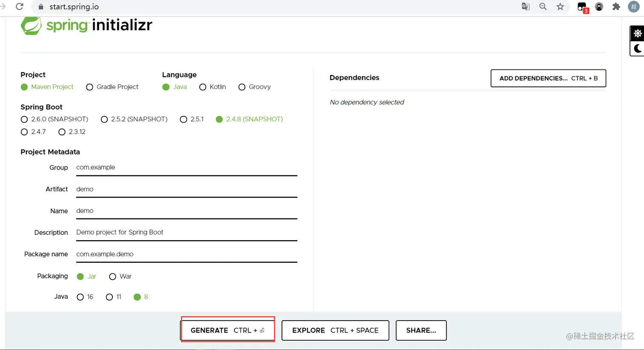Switch to light theme with sun icon

pos(637,33)
